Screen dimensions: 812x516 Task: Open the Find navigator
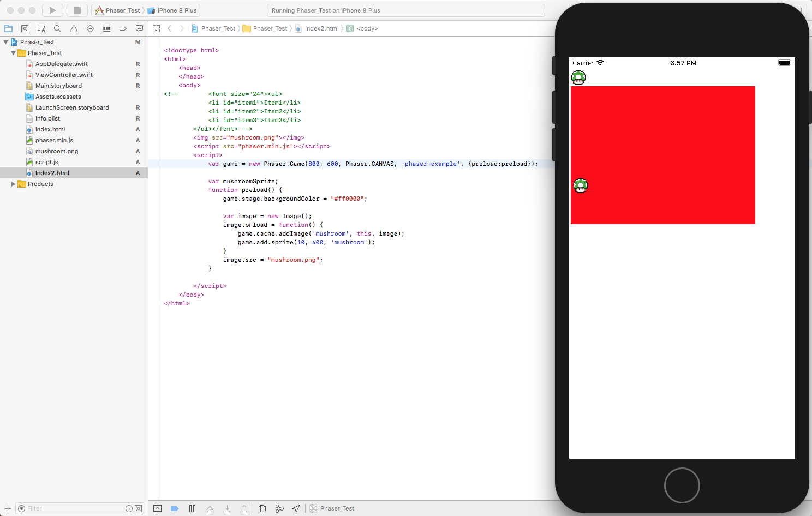[57, 28]
